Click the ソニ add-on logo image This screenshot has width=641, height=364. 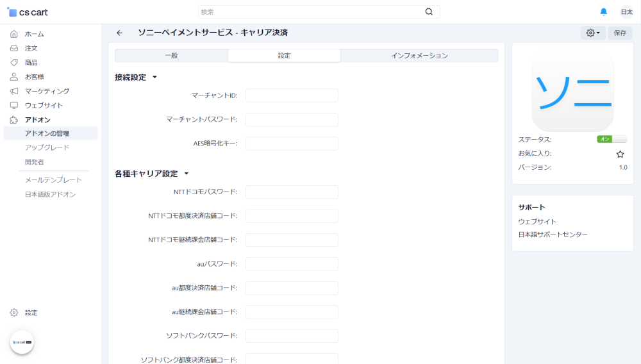572,91
